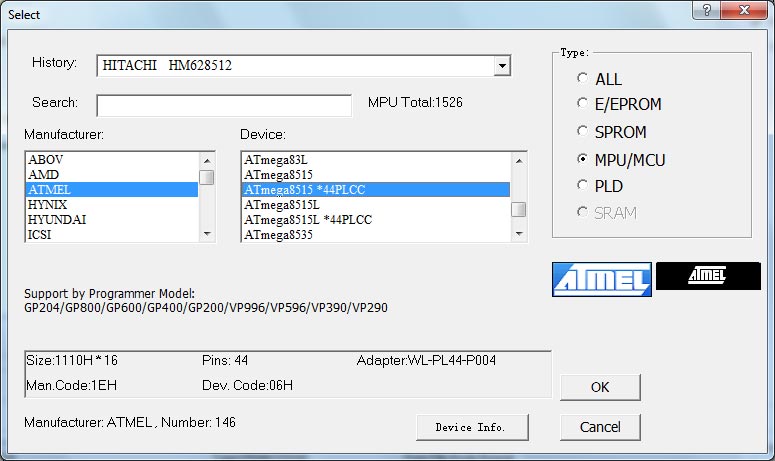Dismiss dialog with the Cancel button
The height and width of the screenshot is (461, 775).
(x=600, y=427)
